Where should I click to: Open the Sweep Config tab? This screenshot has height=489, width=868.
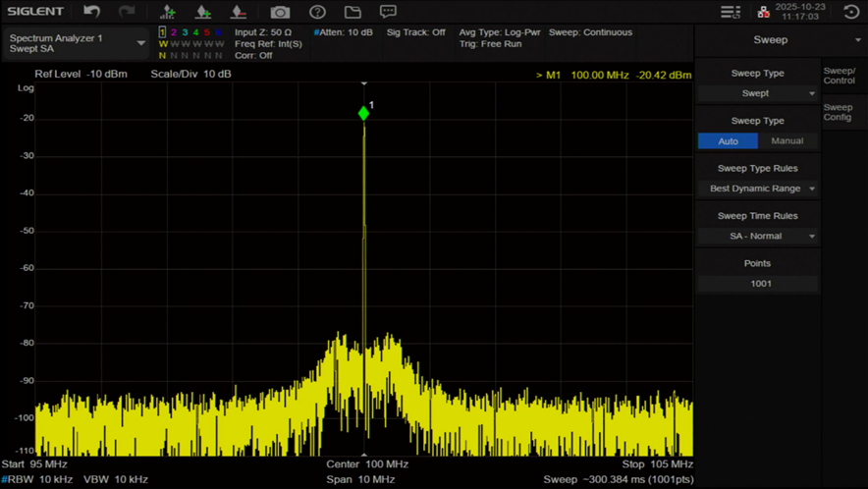(839, 112)
